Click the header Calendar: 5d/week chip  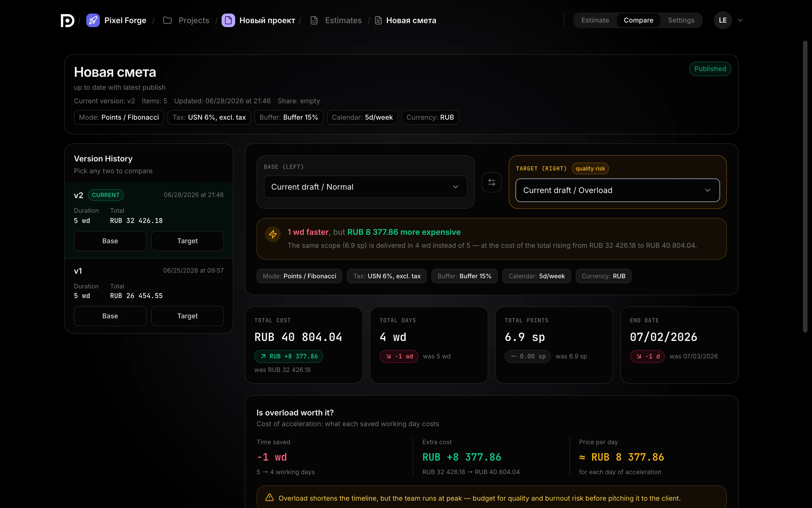pos(362,117)
